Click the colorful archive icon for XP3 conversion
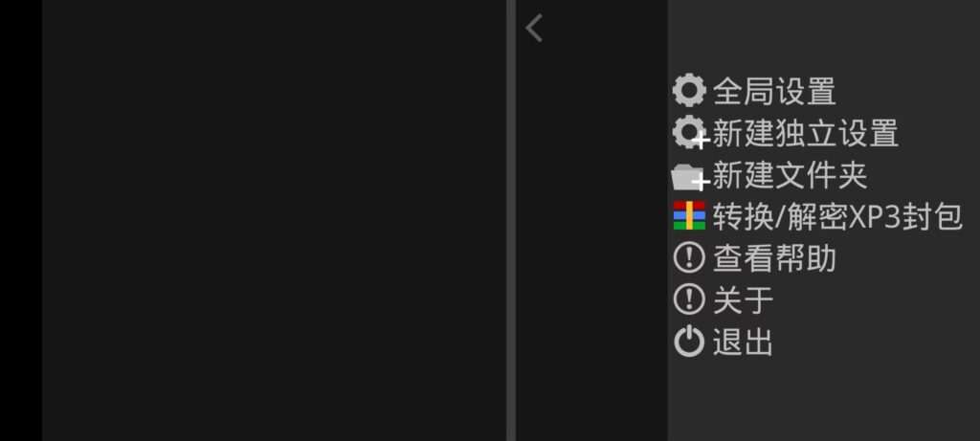Screen dimensions: 980x441 689,215
